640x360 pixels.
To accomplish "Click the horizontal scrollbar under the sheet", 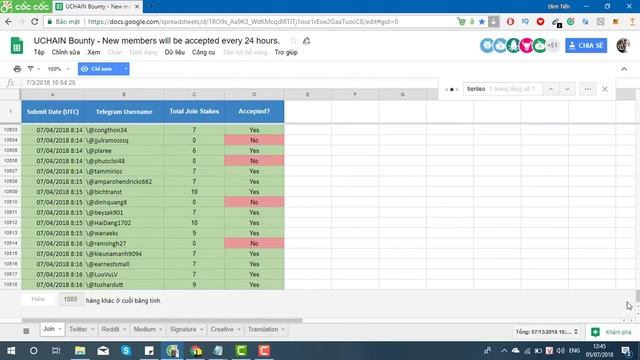I will [x=162, y=320].
